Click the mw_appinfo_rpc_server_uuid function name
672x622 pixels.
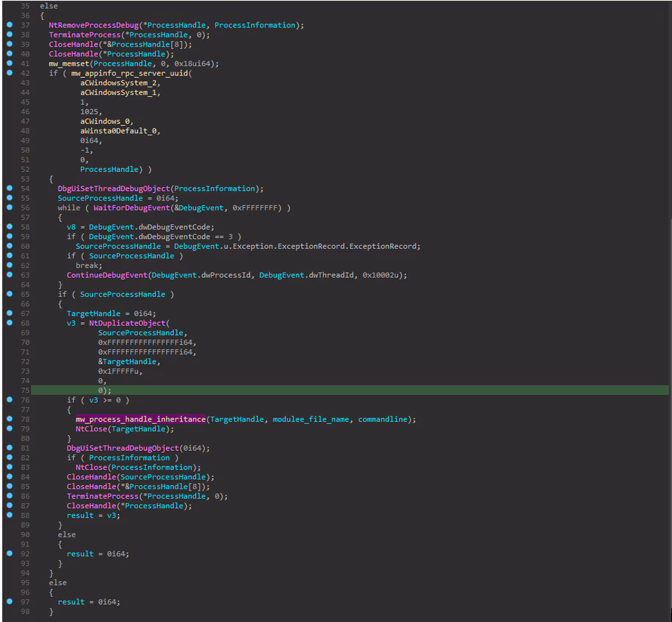point(129,73)
